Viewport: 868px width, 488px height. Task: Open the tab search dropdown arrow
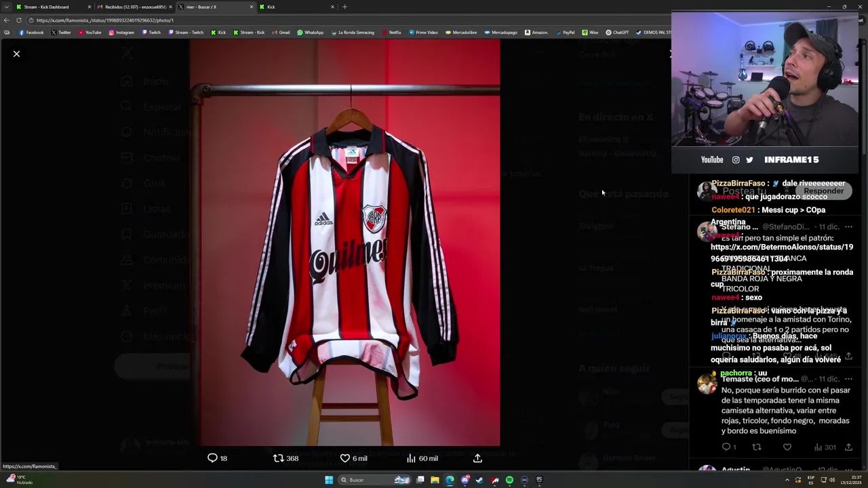tap(7, 7)
